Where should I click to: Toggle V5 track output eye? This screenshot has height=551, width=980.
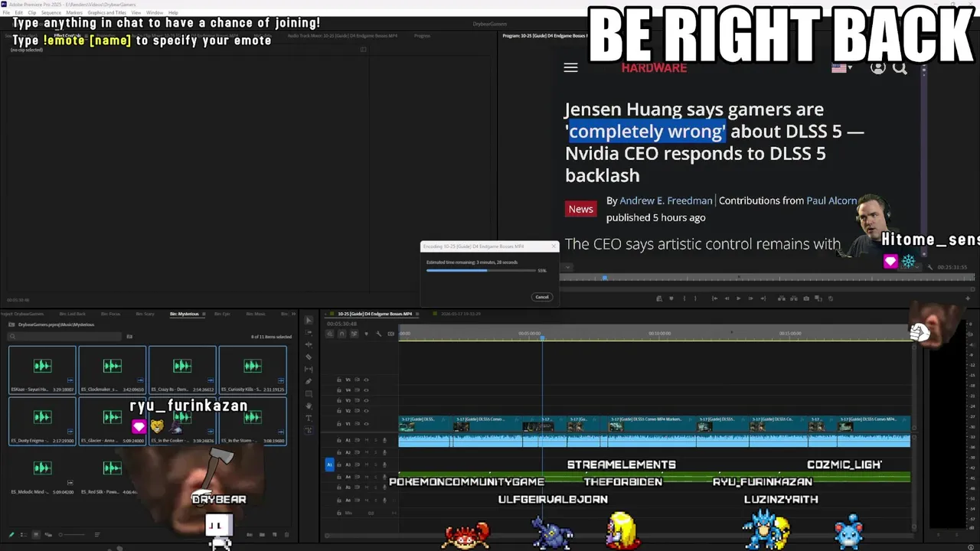click(x=366, y=380)
